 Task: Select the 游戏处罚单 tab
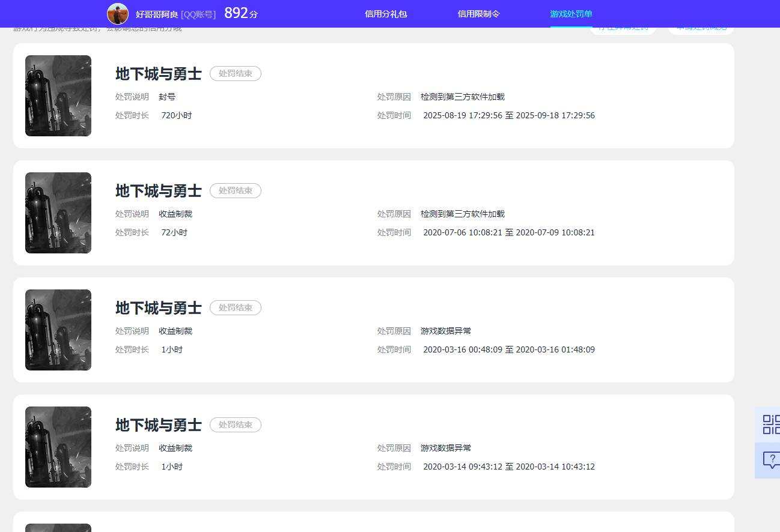click(571, 14)
